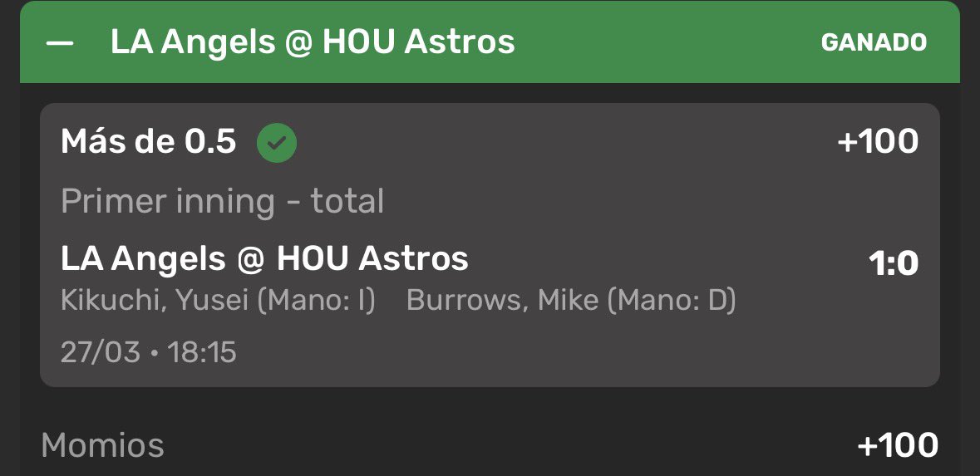Click the 1:0 score

[x=893, y=264]
